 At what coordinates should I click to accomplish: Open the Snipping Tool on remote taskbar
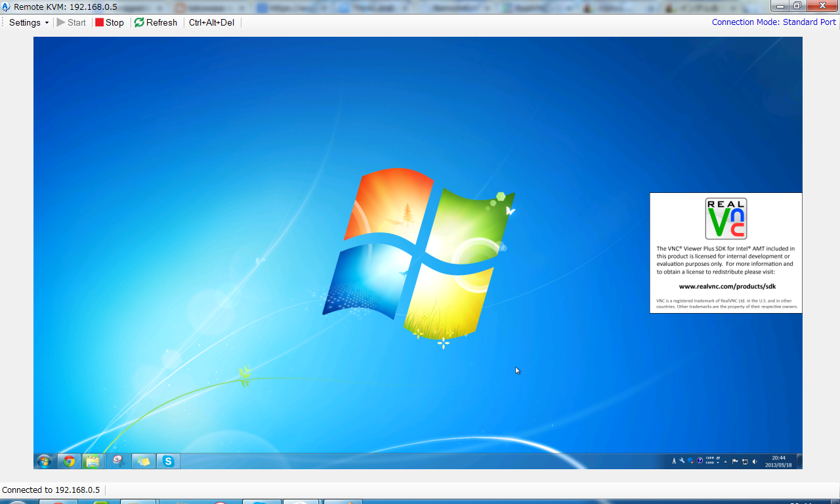pos(119,461)
